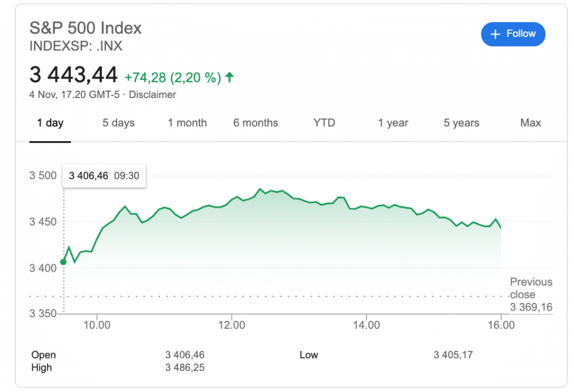The height and width of the screenshot is (392, 574).
Task: Select the Max range tab
Action: click(x=530, y=123)
